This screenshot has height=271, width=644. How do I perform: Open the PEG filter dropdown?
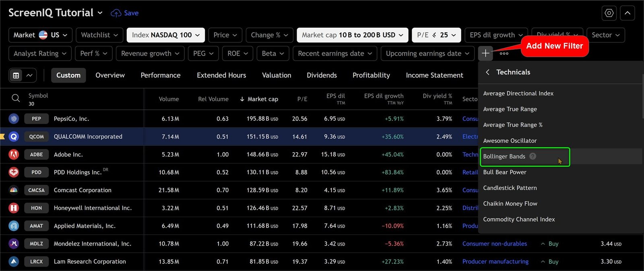pos(203,54)
